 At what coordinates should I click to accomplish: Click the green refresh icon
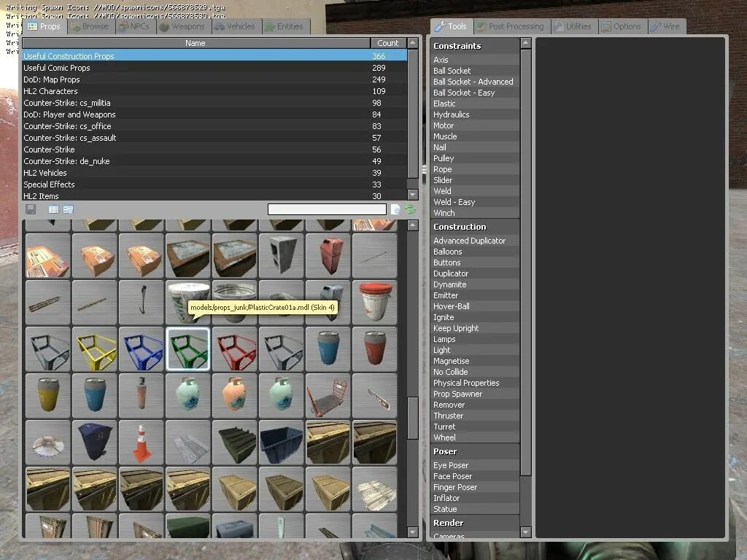click(410, 209)
